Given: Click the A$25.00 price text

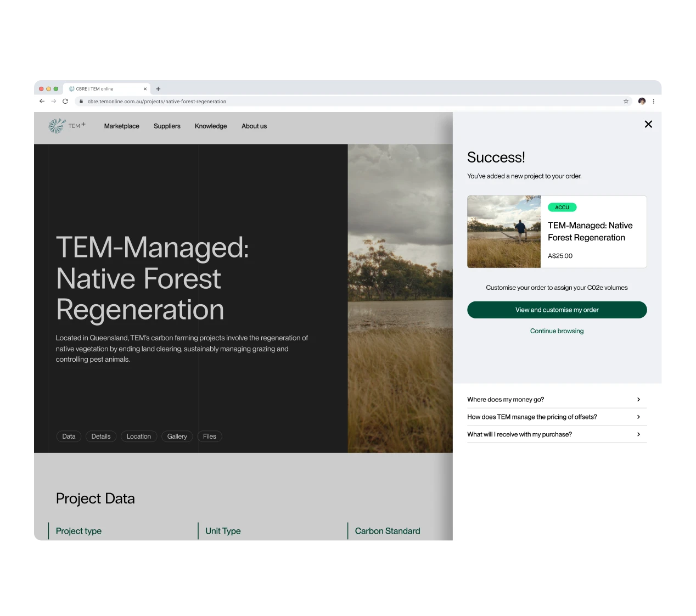Looking at the screenshot, I should click(x=560, y=256).
